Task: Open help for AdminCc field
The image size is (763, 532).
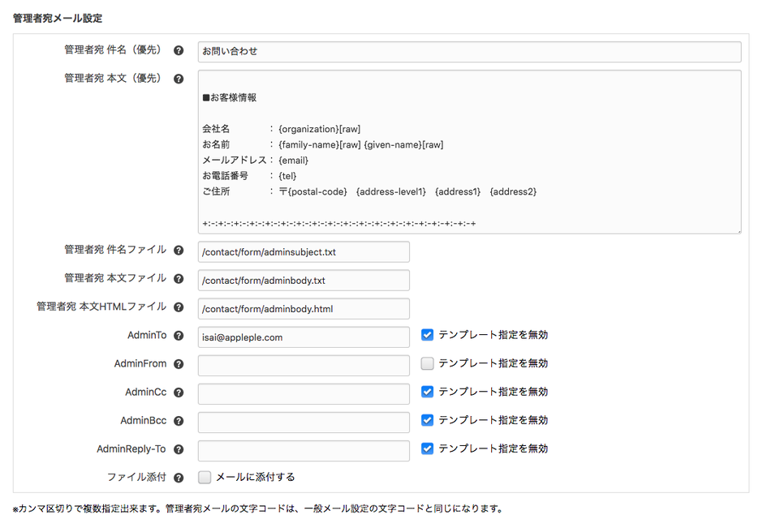Action: click(x=179, y=392)
